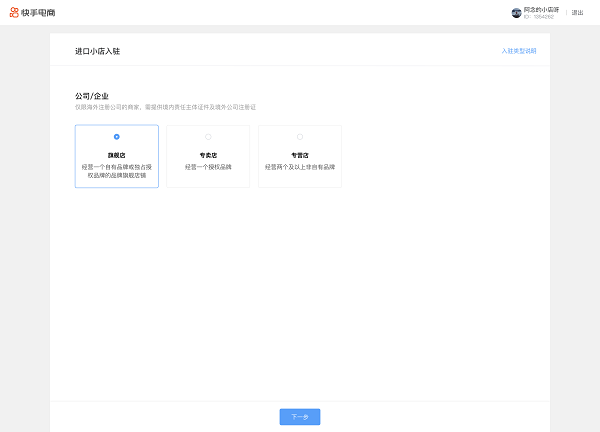Click the 经营一个授权品牌 description text

[x=208, y=167]
